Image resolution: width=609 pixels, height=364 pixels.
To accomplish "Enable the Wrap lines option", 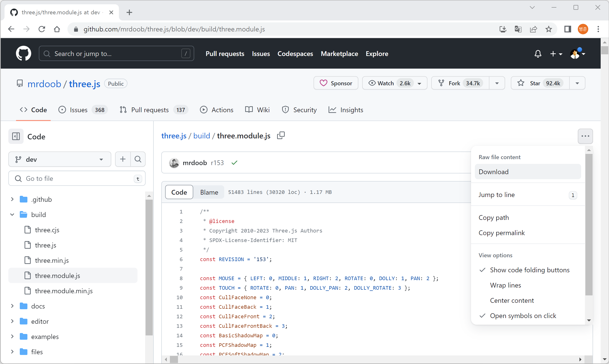I will (505, 285).
